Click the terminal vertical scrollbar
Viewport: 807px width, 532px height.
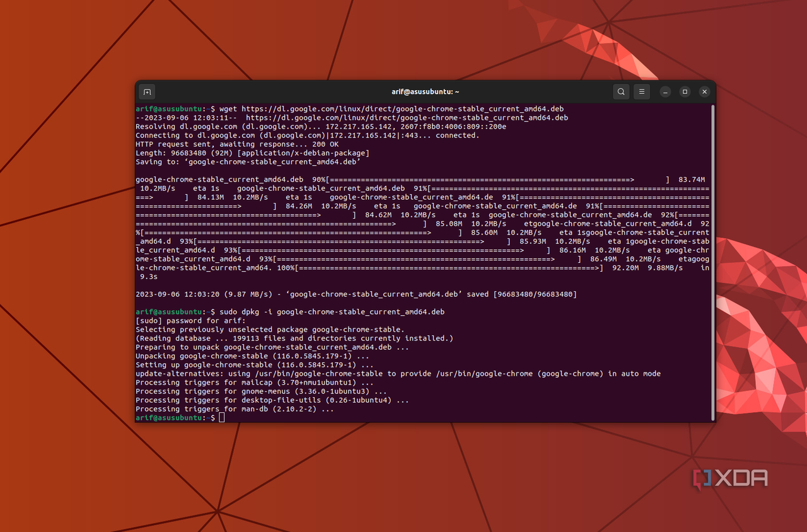(713, 262)
